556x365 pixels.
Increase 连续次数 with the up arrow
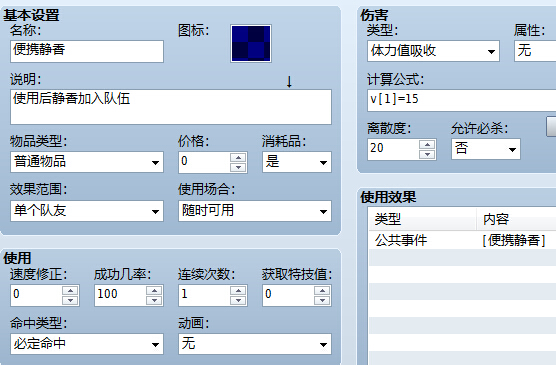click(x=238, y=291)
